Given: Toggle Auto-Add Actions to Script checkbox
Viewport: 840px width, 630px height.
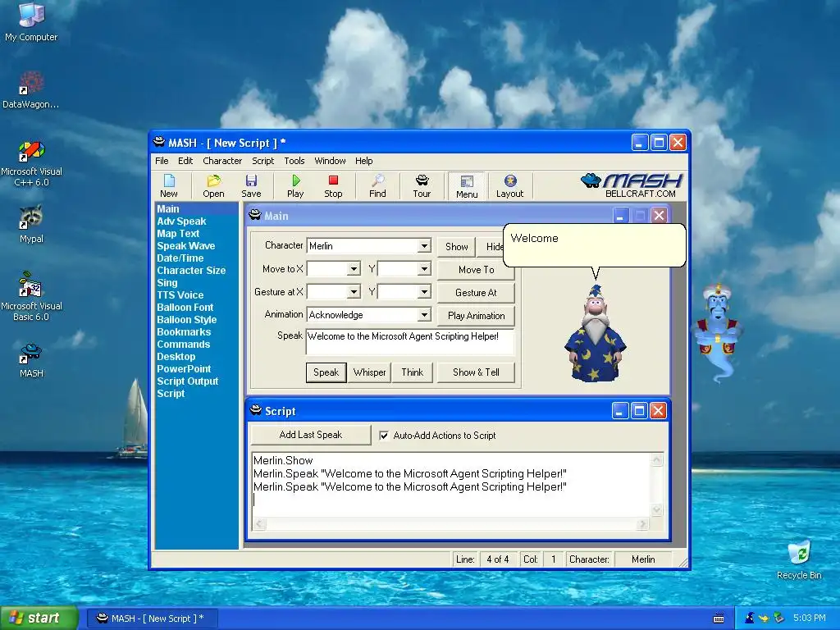Looking at the screenshot, I should pos(384,436).
